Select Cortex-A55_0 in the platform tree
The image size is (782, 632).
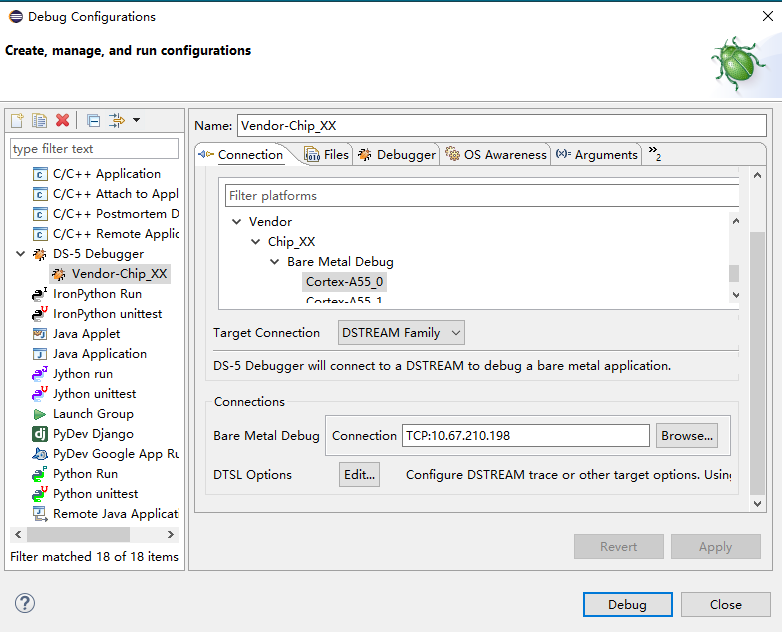pos(344,282)
